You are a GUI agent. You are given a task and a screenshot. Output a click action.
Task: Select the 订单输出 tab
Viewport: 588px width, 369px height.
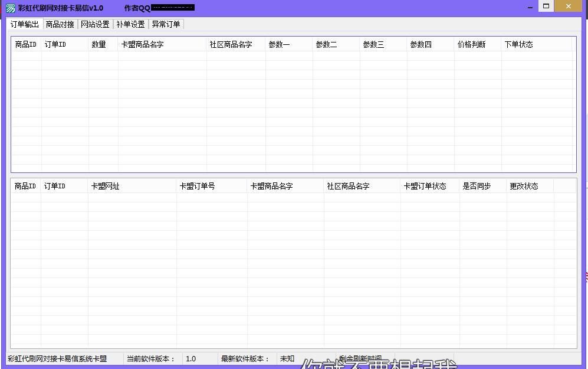[25, 24]
